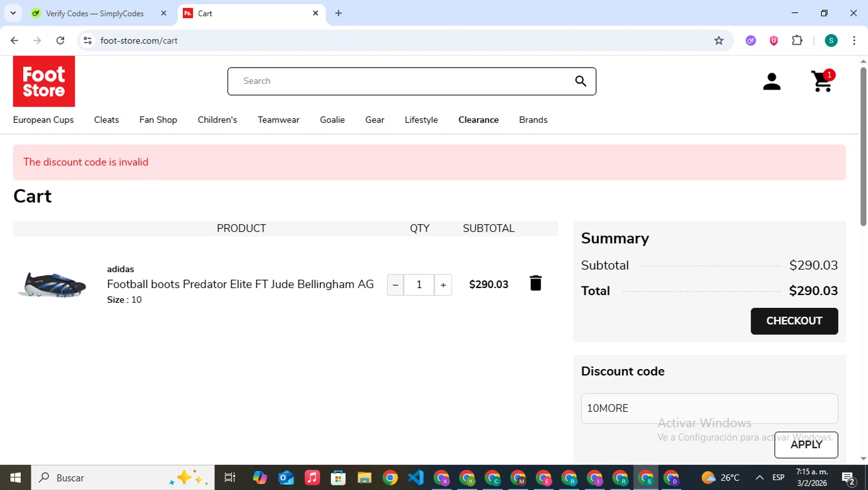Reload the current page
868x490 pixels.
tap(60, 40)
